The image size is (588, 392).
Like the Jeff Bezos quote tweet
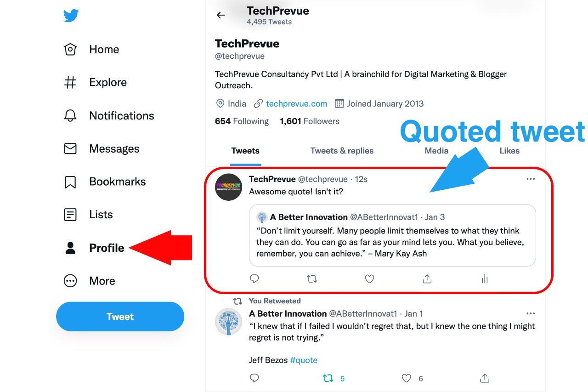pyautogui.click(x=407, y=378)
